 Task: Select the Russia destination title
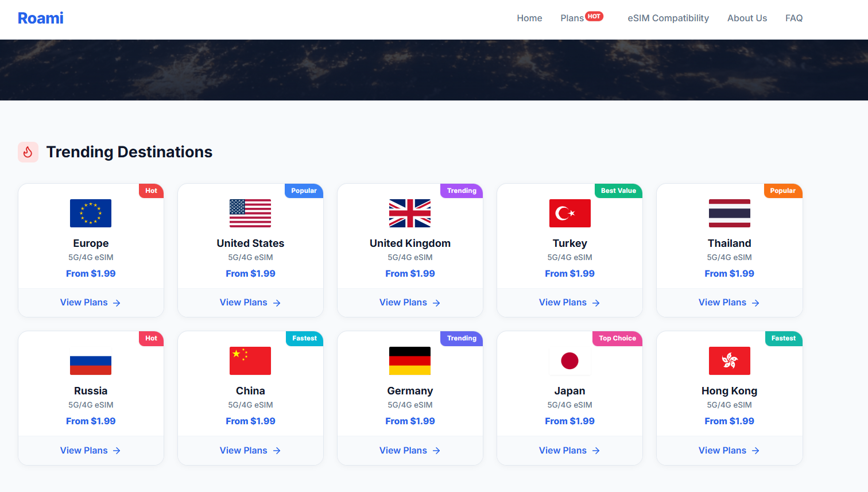click(x=91, y=391)
